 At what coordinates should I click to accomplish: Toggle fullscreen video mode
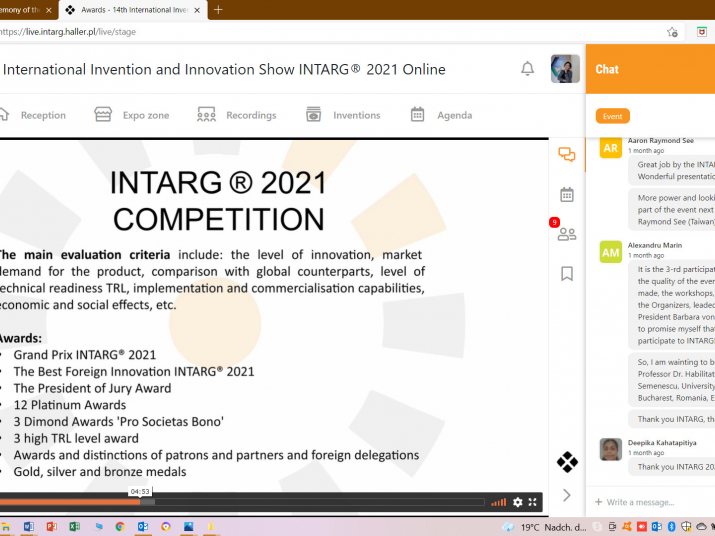pyautogui.click(x=533, y=502)
